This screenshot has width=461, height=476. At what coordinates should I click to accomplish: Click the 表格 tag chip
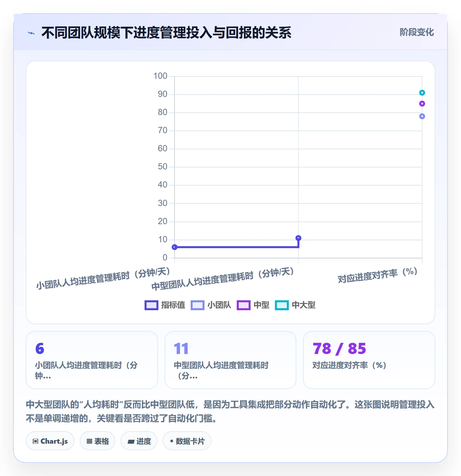pyautogui.click(x=97, y=441)
